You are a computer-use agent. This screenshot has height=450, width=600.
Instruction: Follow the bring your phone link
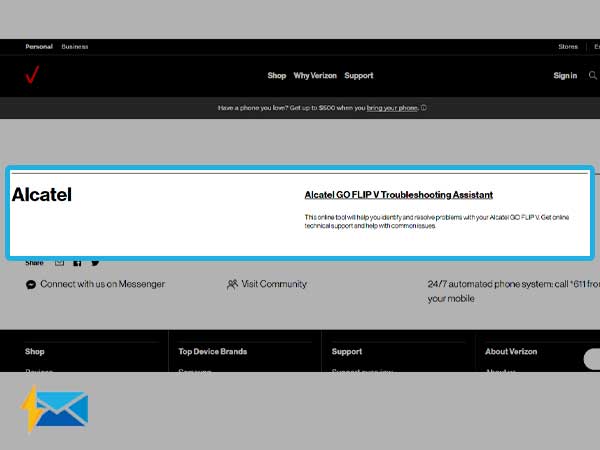pos(392,108)
